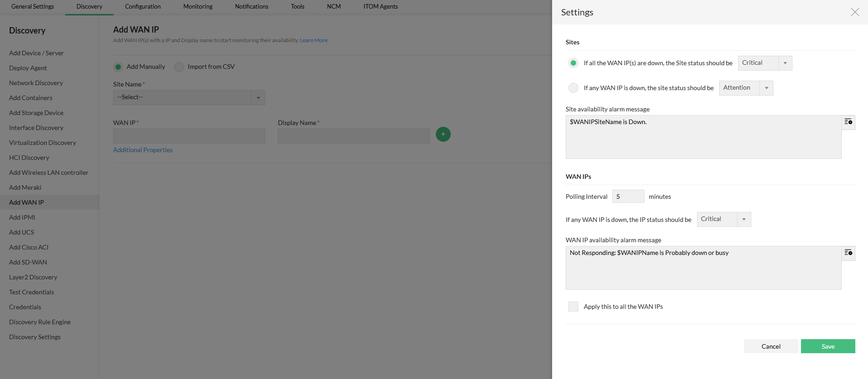Click the green plus add WAN IP icon

(x=443, y=134)
